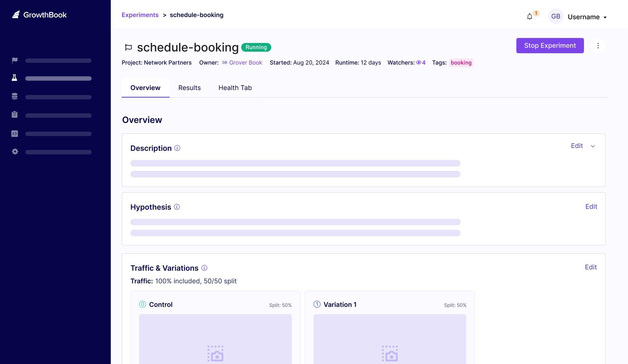Open the Grover Book owner link

click(x=245, y=62)
